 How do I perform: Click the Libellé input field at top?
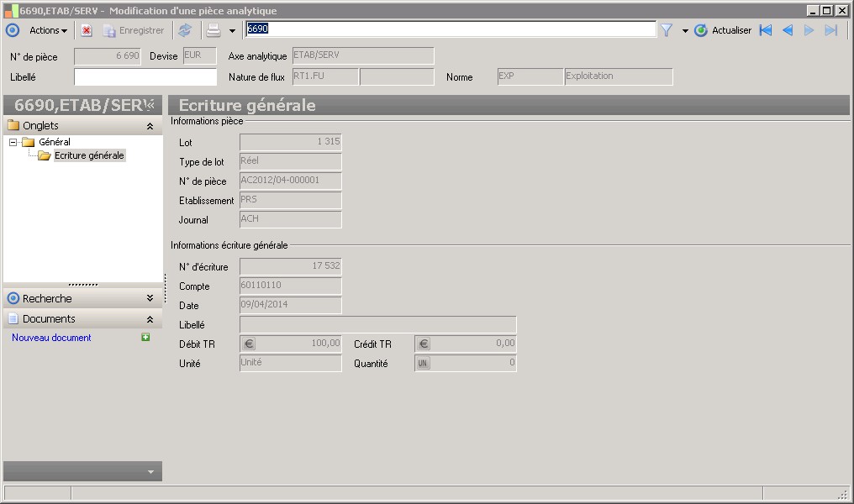pos(145,77)
